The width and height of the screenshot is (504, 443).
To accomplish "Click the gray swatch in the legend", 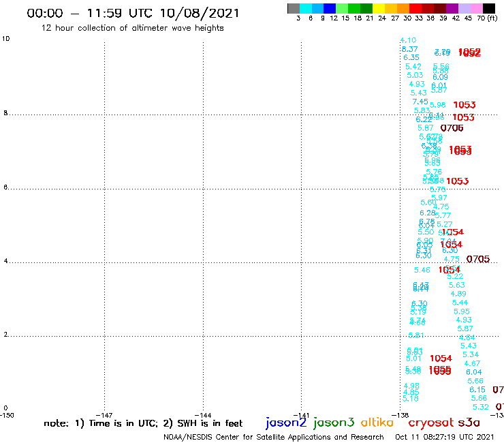I will 294,8.
